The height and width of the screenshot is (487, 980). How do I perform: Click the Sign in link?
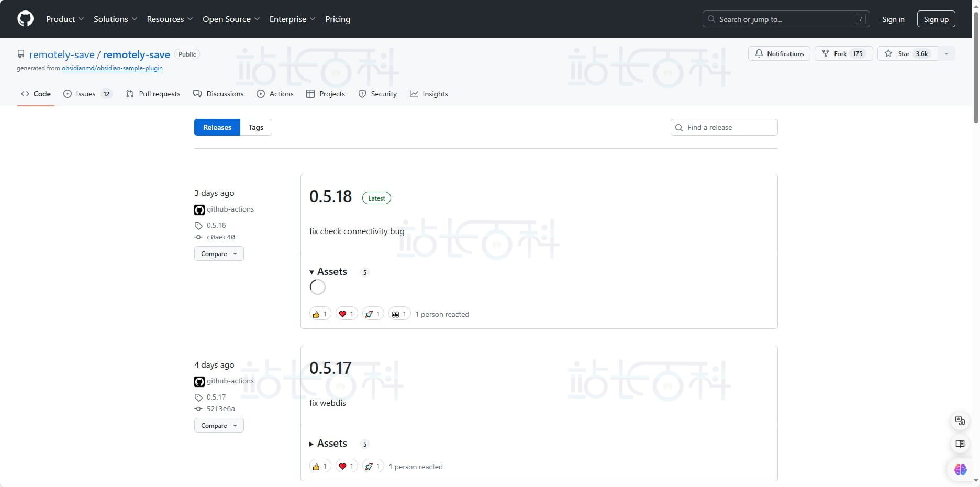pos(893,19)
